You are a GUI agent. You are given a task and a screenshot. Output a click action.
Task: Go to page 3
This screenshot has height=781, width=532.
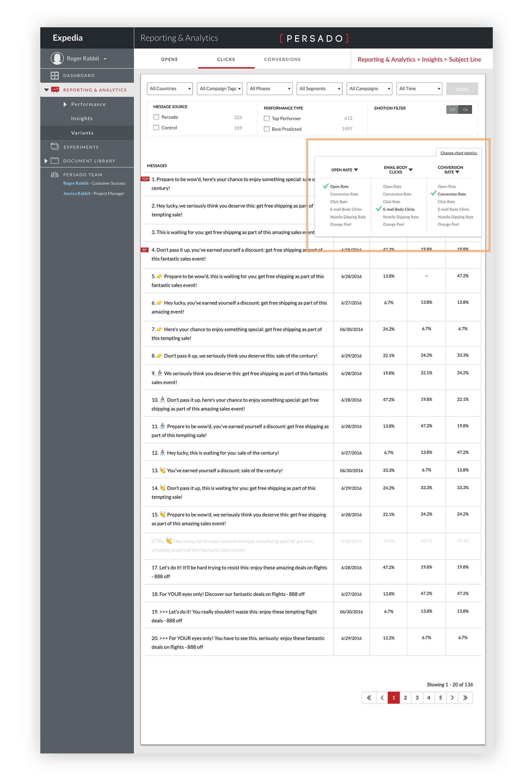pos(417,698)
